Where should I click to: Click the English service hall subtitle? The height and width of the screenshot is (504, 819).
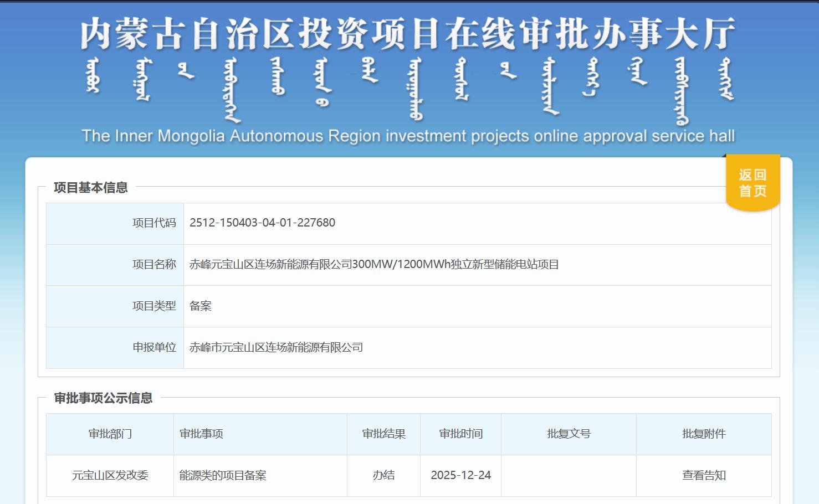408,136
